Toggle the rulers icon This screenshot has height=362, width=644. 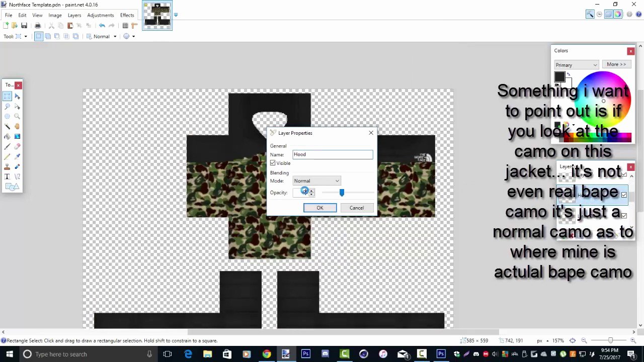(x=134, y=26)
